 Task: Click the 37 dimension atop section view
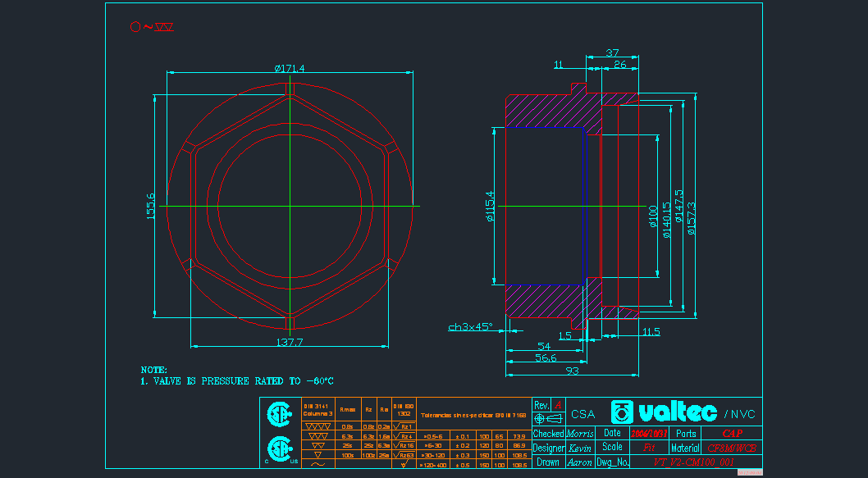pyautogui.click(x=612, y=53)
